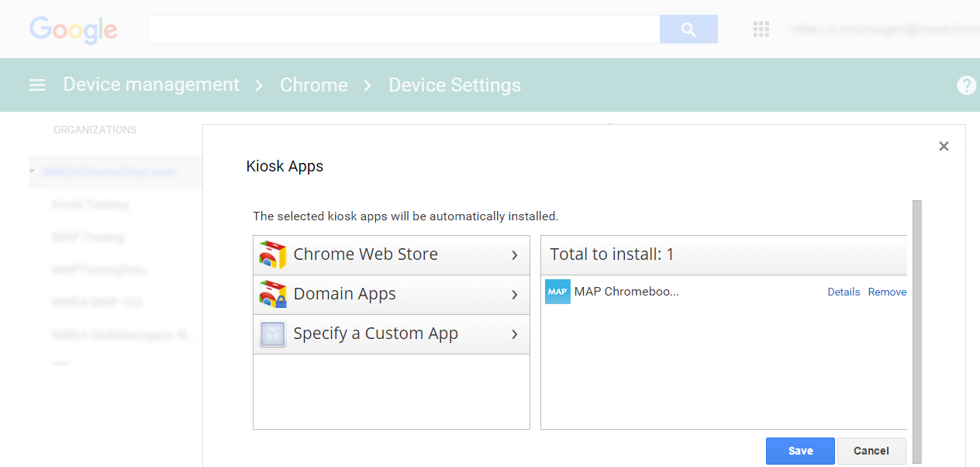
Task: Select the top-level organization in the sidebar
Action: click(x=109, y=172)
